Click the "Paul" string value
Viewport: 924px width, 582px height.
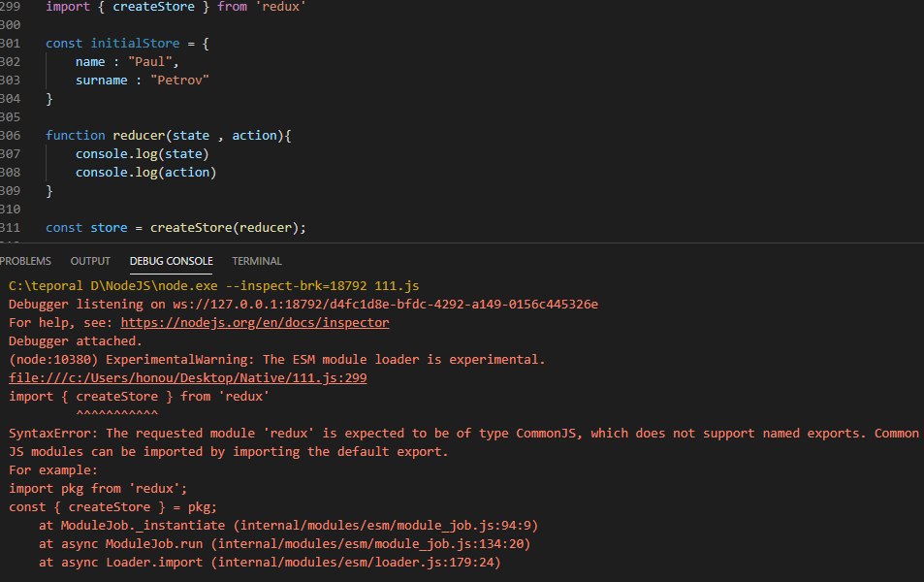(x=150, y=62)
